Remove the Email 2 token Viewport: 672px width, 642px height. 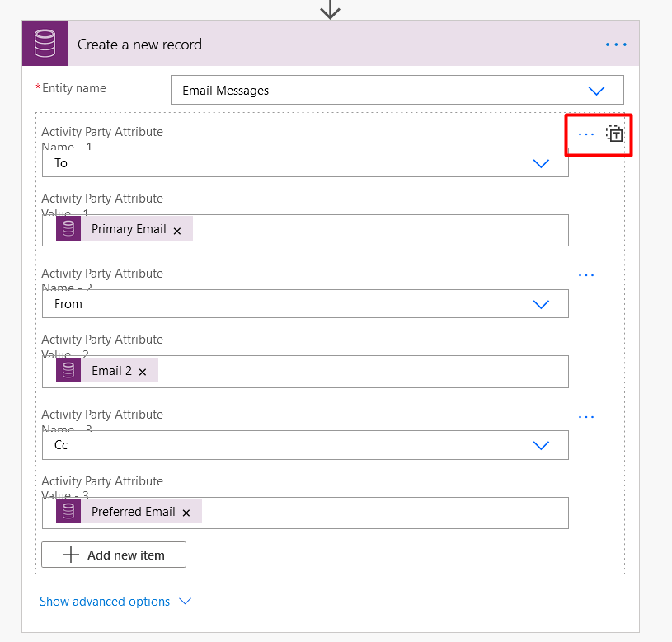click(x=143, y=373)
